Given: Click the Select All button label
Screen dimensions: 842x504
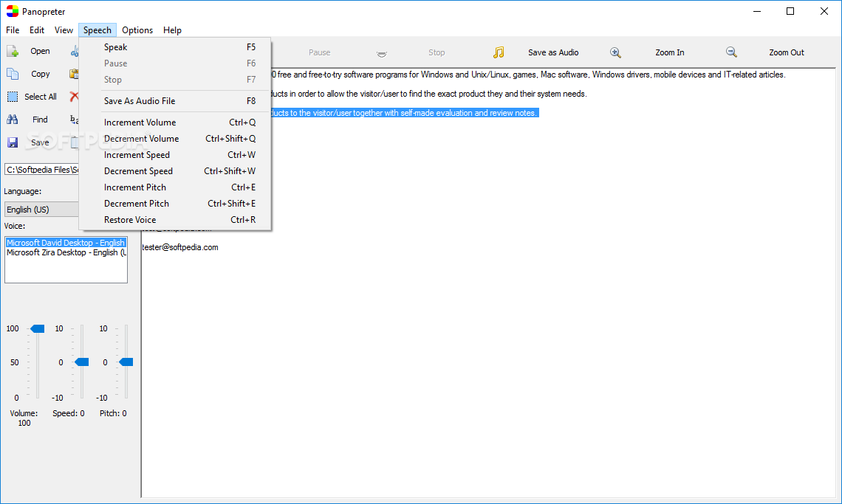Looking at the screenshot, I should pyautogui.click(x=41, y=97).
